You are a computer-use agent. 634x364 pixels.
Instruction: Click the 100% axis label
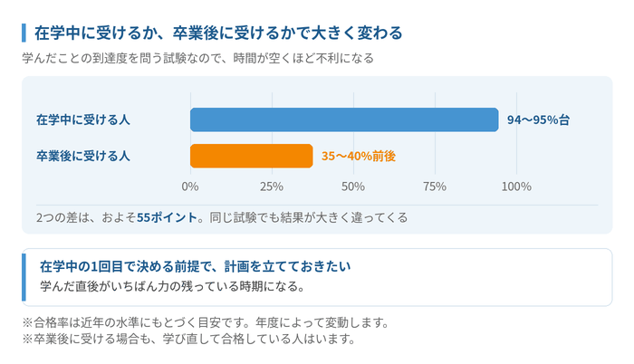click(516, 187)
